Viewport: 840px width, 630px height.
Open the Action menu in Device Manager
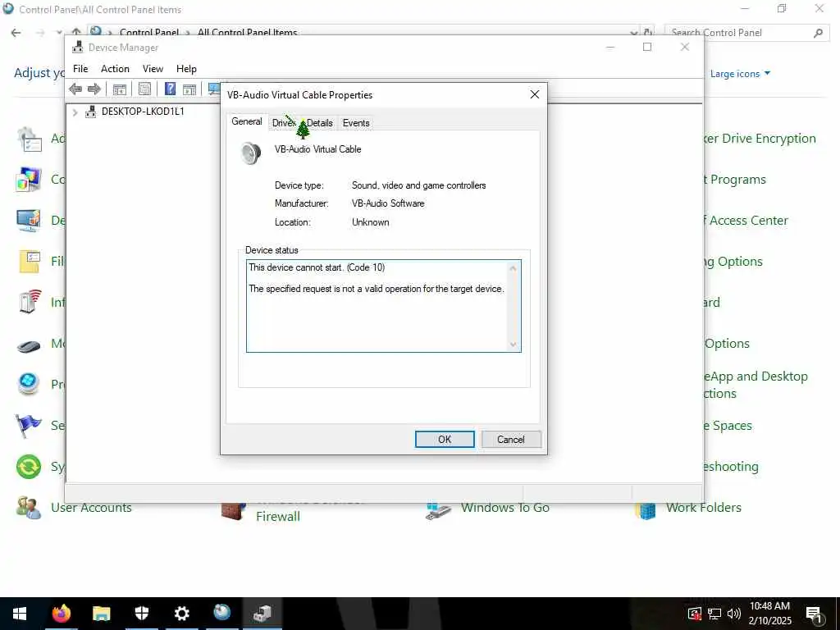click(115, 69)
